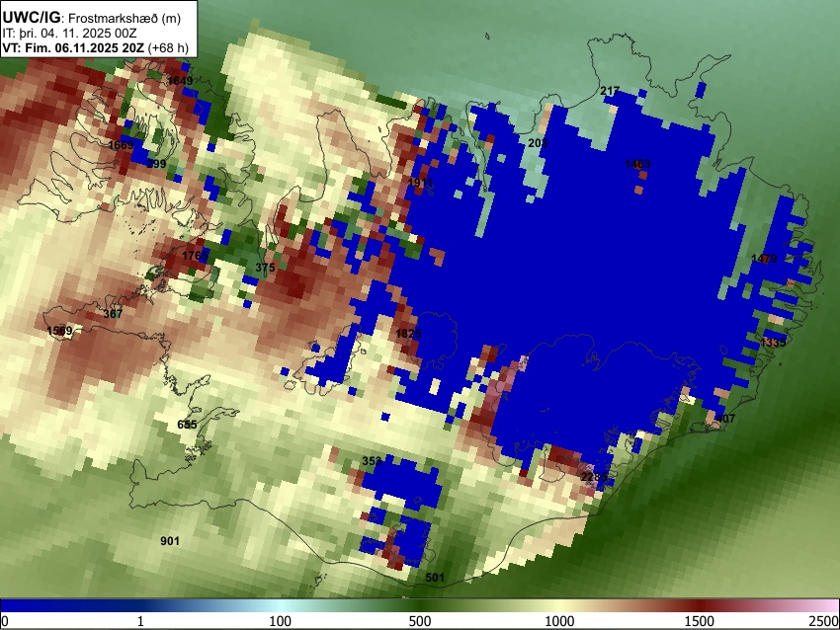Click the color scale tick label 1500

[700, 621]
